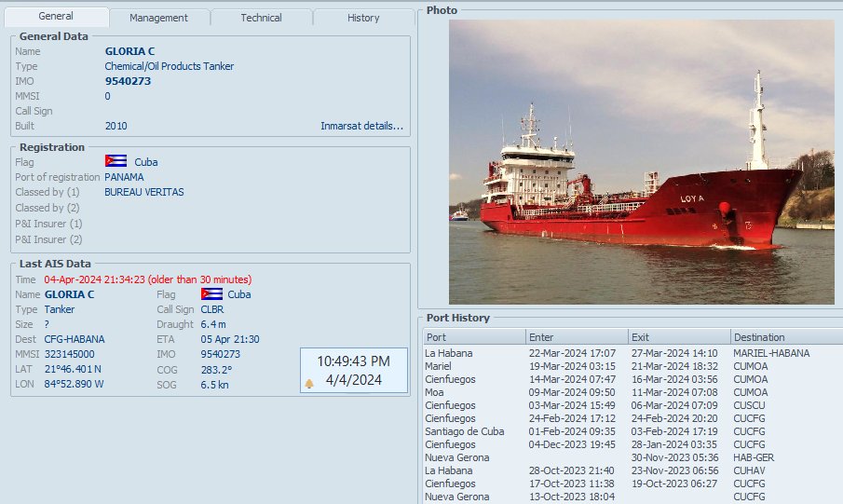Image resolution: width=843 pixels, height=504 pixels.
Task: Open the Management tab
Action: 158,18
